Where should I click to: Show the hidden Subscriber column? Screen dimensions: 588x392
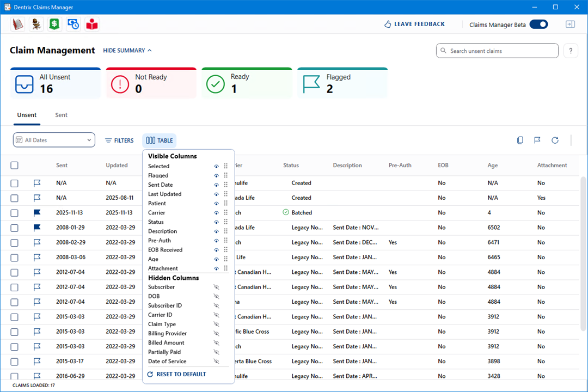(216, 287)
